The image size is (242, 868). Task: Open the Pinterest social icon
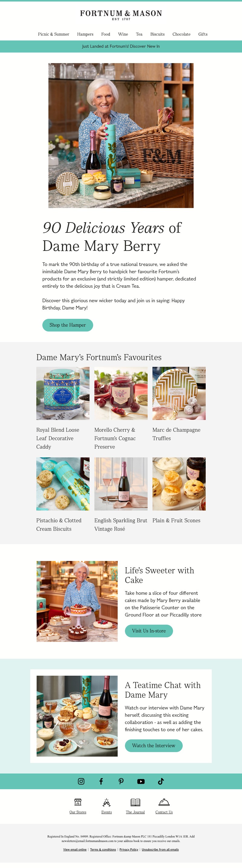coord(121,781)
